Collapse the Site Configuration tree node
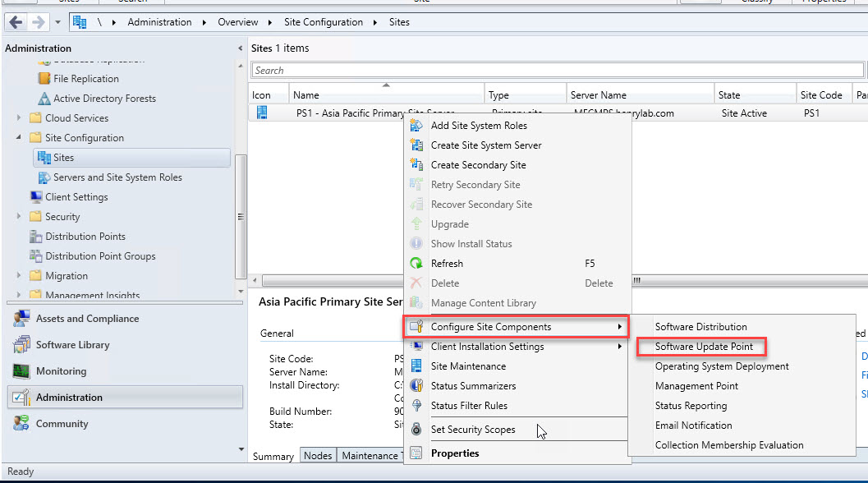 pyautogui.click(x=19, y=138)
